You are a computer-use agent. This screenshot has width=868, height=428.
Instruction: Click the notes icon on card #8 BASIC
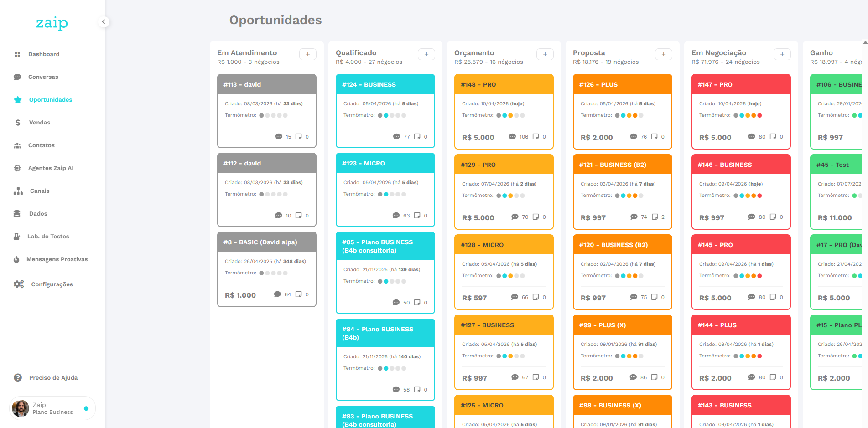click(299, 294)
